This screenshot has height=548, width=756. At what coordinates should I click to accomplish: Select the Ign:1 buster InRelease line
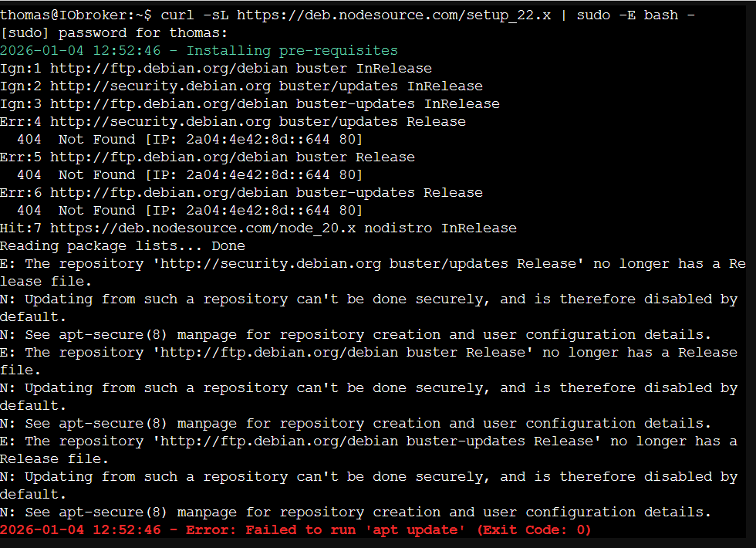(x=216, y=68)
